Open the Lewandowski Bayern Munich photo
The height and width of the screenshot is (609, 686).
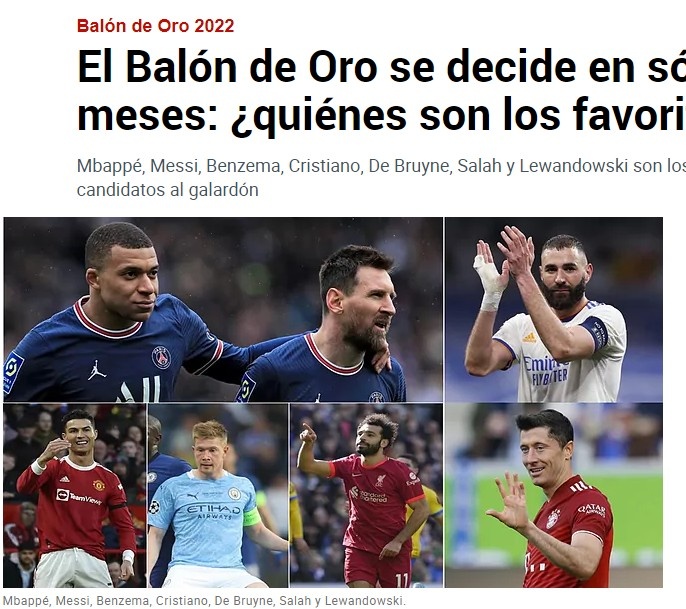(554, 495)
